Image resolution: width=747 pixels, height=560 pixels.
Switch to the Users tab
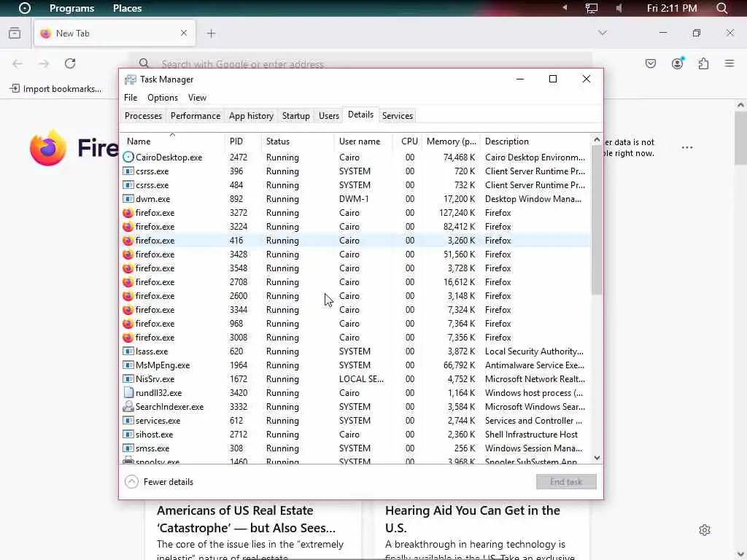(329, 116)
